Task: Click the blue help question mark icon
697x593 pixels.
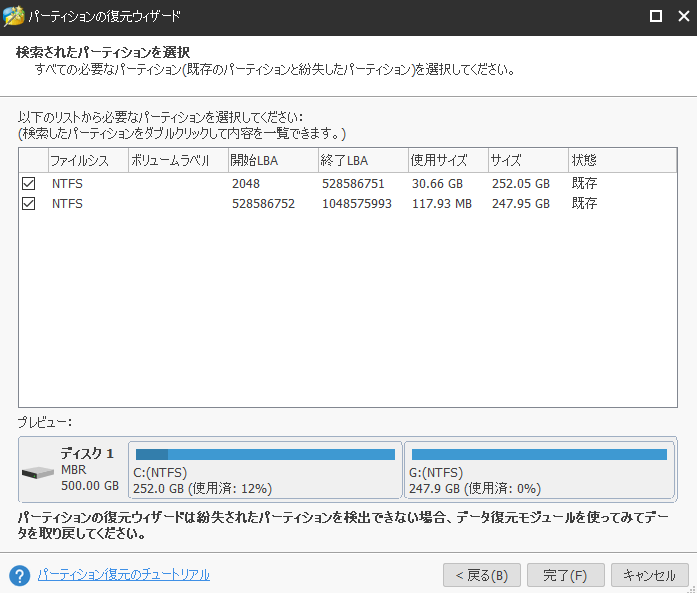Action: (19, 575)
